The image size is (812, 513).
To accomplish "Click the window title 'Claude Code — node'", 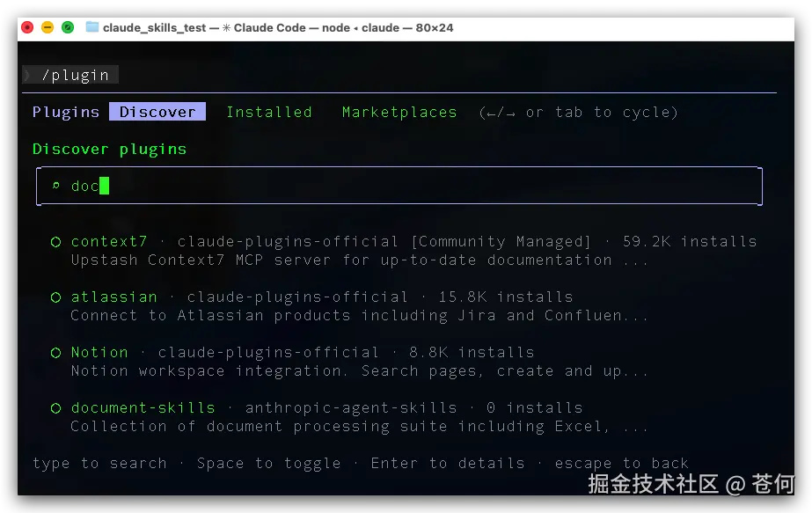I will [x=291, y=28].
